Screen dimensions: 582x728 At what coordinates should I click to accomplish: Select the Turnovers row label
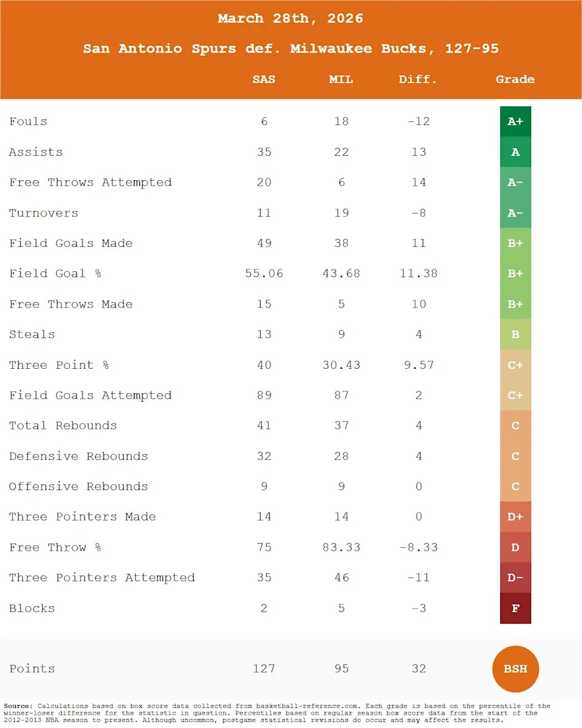[44, 213]
